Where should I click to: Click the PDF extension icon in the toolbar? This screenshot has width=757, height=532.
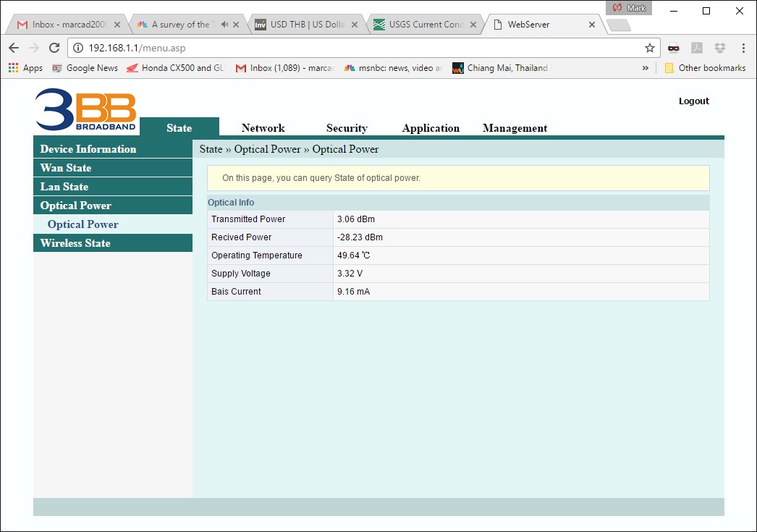coord(697,48)
